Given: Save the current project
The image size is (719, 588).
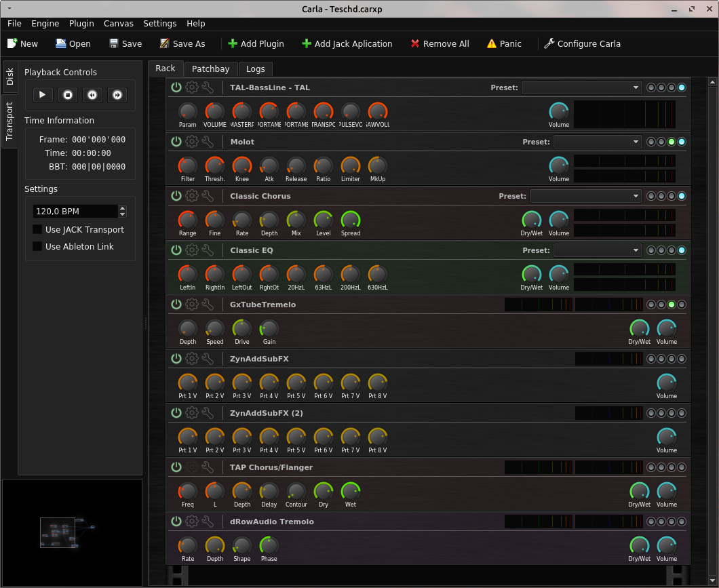Looking at the screenshot, I should coord(125,43).
